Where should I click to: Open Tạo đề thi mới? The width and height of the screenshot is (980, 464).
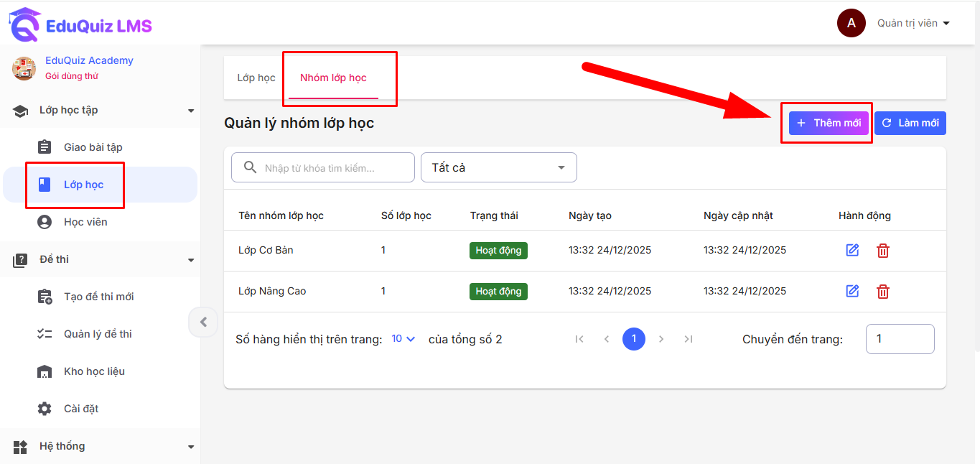[100, 297]
